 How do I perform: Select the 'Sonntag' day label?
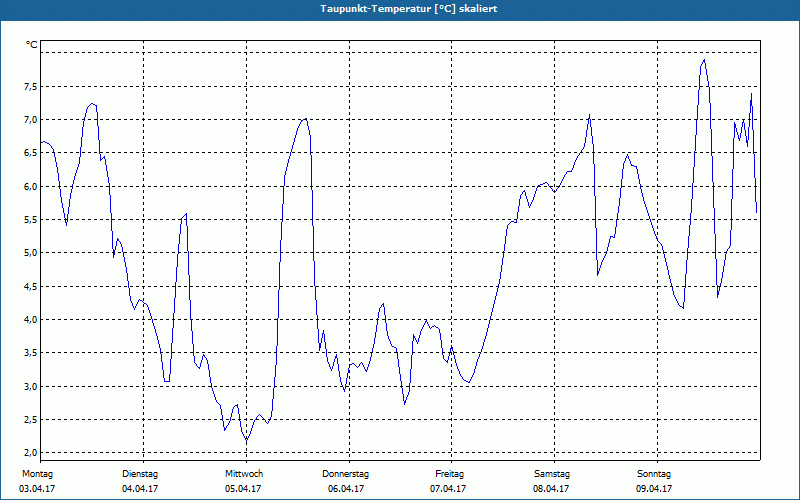coord(654,474)
